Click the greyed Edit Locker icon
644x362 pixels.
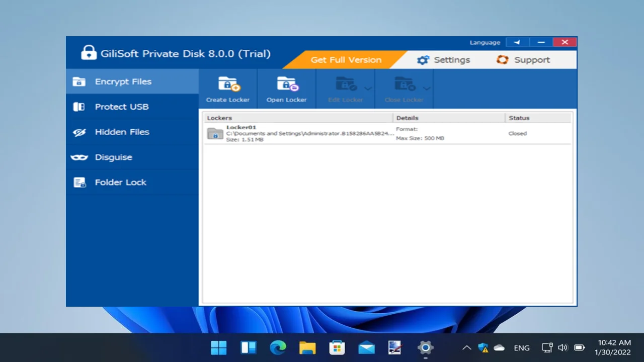345,84
